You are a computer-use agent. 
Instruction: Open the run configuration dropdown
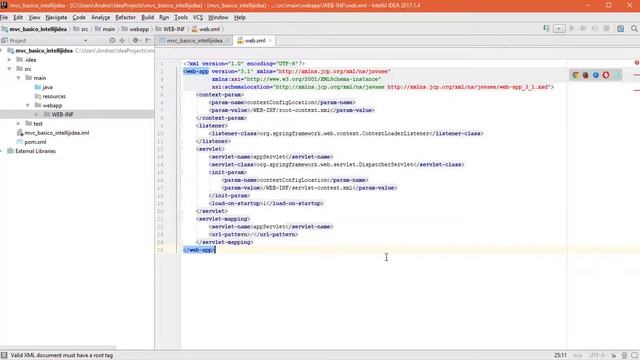point(559,29)
